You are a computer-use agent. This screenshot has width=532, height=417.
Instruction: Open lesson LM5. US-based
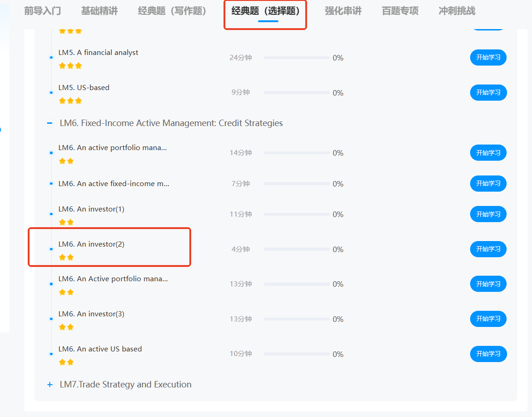pos(84,88)
